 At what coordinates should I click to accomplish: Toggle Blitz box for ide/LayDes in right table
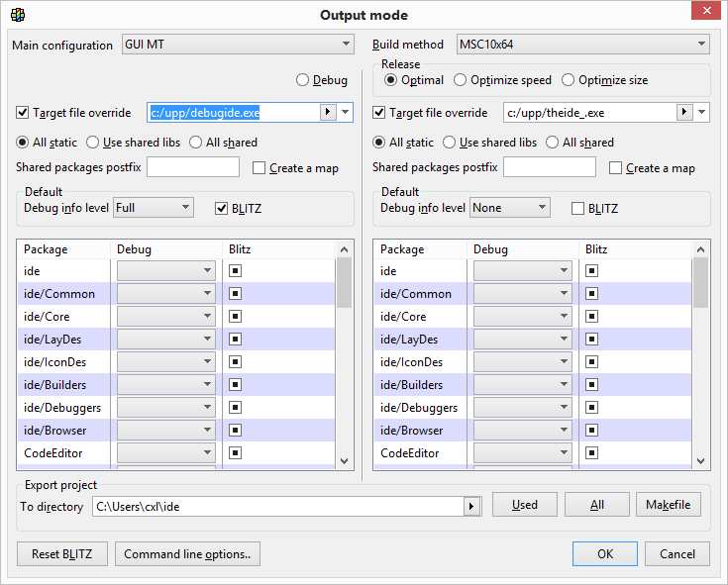tap(591, 340)
